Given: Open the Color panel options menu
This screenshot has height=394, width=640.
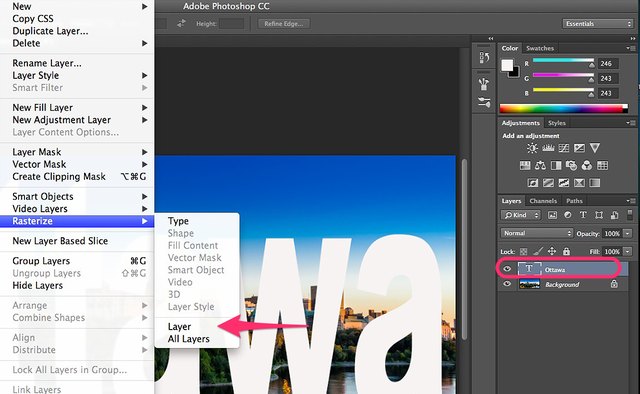Looking at the screenshot, I should [x=631, y=48].
